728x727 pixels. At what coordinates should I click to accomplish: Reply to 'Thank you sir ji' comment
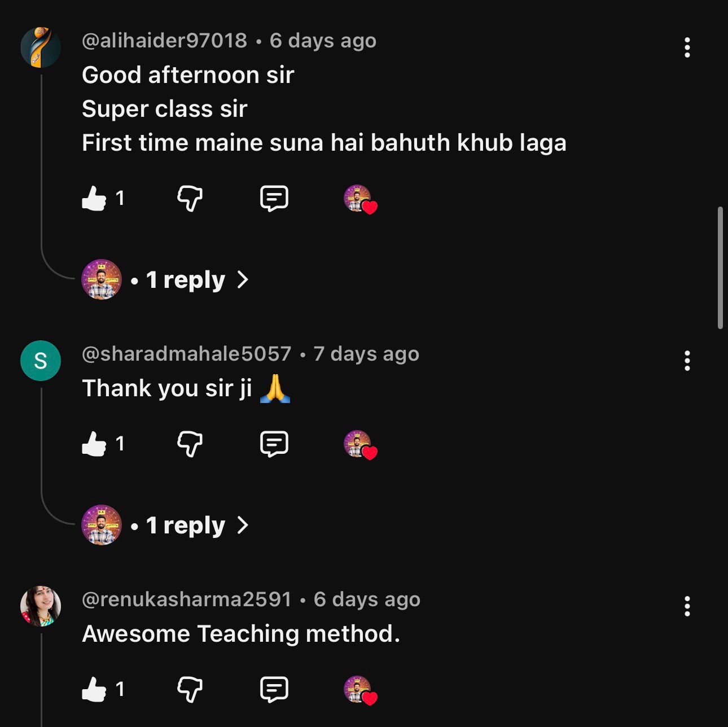(x=274, y=444)
